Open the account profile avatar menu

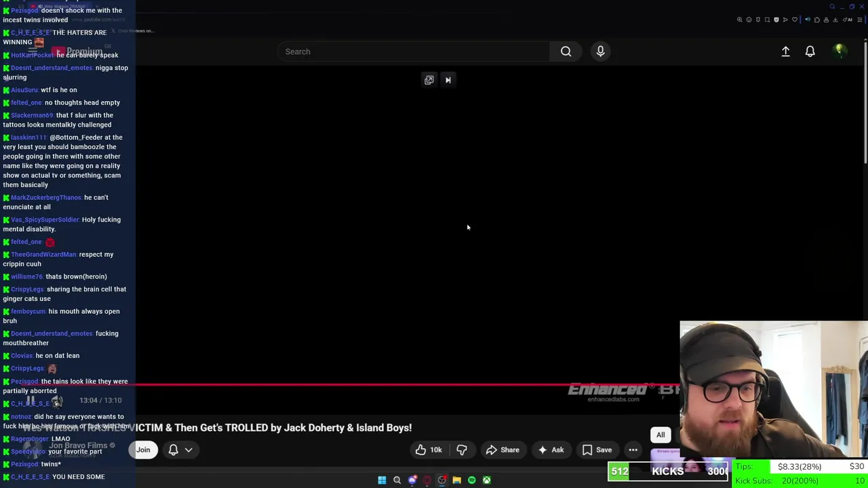[840, 51]
